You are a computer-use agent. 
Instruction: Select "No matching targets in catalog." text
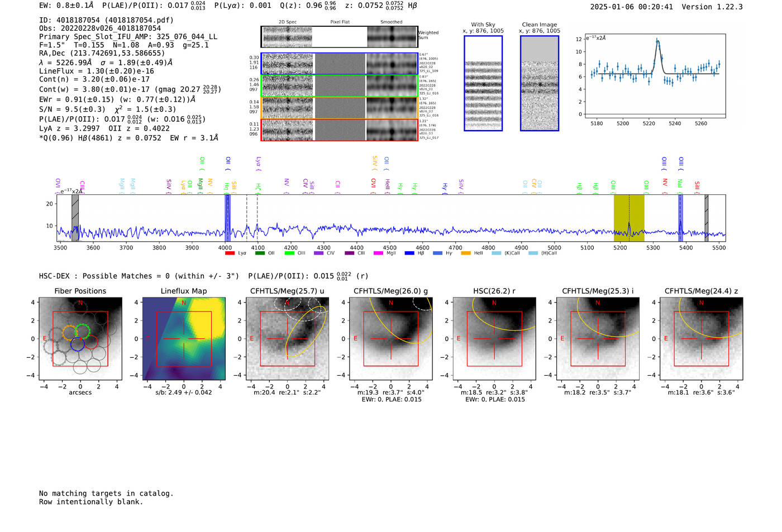coord(106,493)
